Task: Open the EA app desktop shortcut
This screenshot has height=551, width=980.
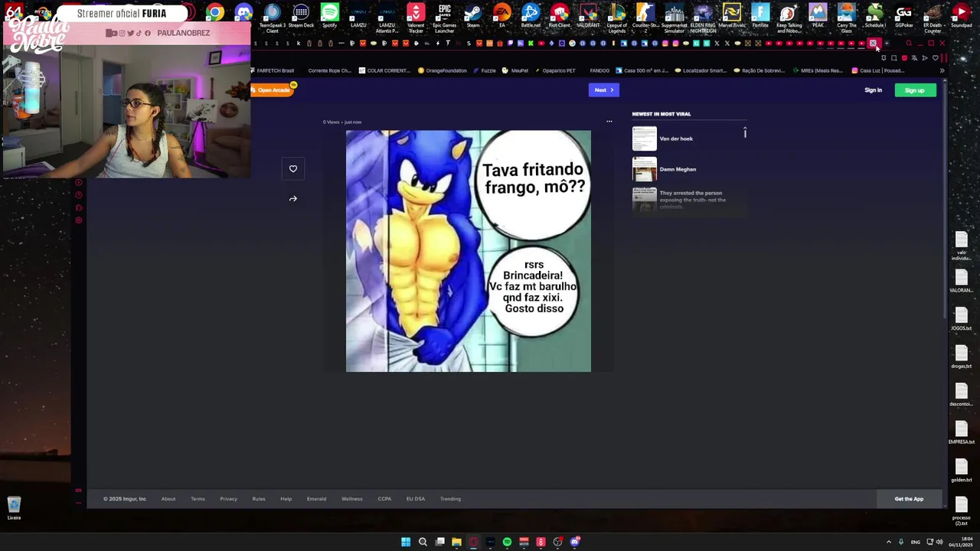Action: (501, 16)
